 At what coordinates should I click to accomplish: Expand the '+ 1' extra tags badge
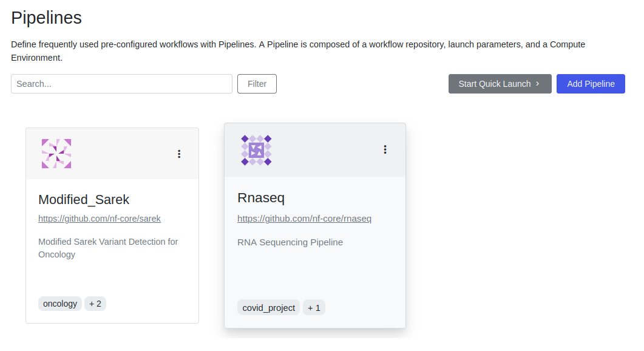pyautogui.click(x=314, y=308)
